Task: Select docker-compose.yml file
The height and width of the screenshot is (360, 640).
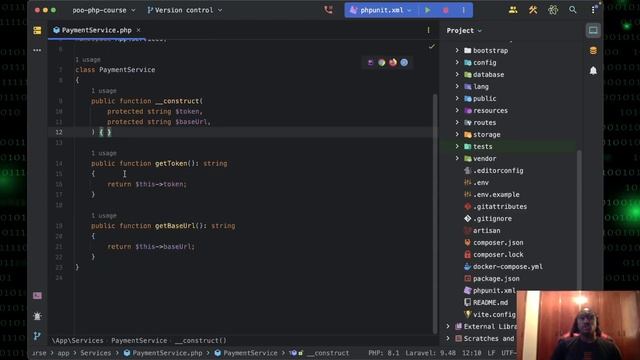Action: pos(508,267)
